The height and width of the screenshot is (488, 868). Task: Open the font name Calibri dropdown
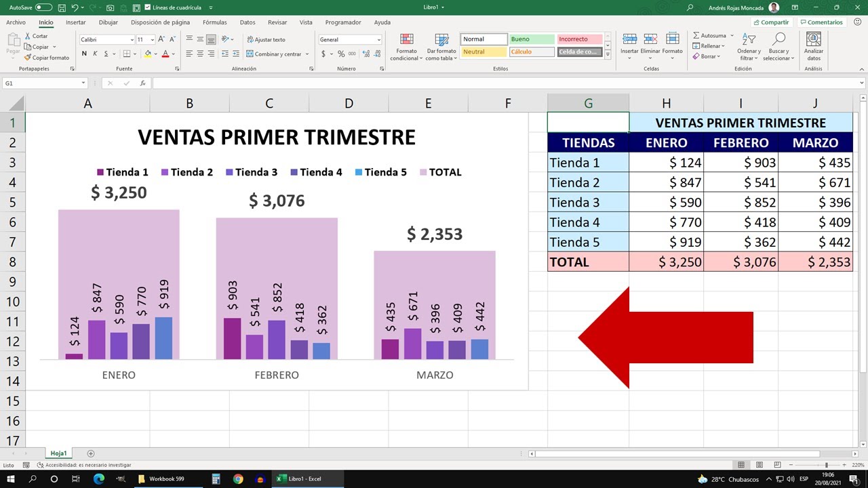(x=132, y=39)
